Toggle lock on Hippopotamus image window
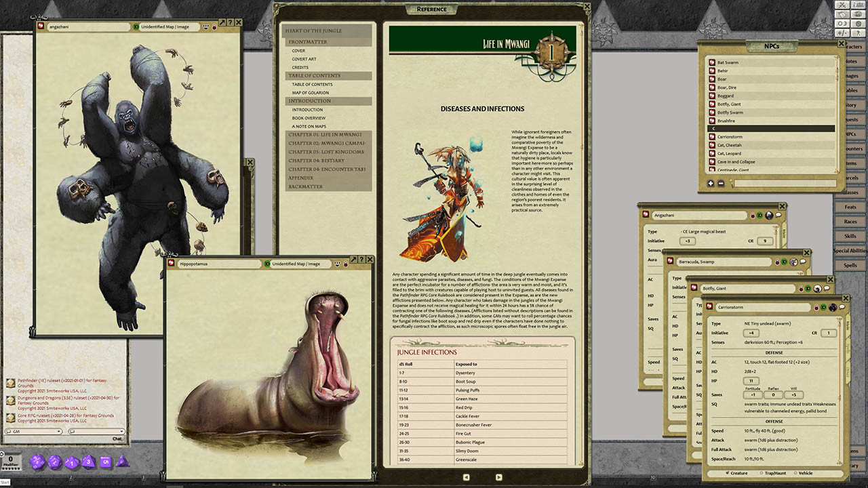Screen dimensions: 868x488 coord(346,264)
